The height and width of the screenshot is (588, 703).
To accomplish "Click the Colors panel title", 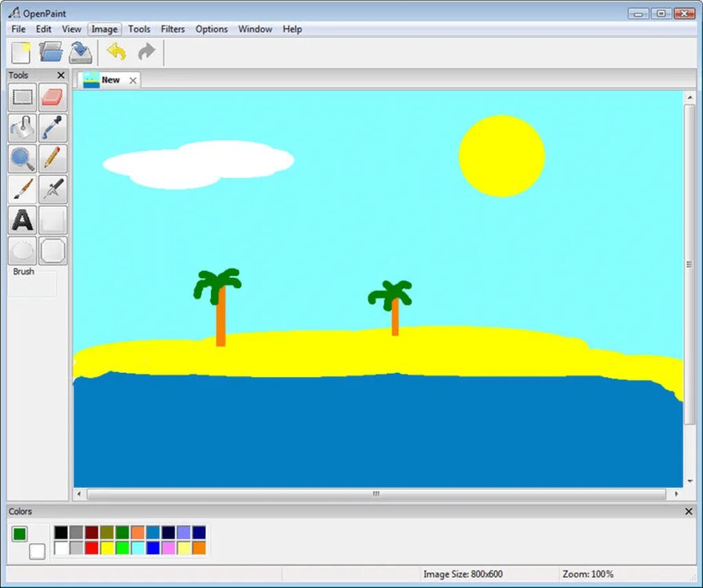I will pyautogui.click(x=20, y=511).
